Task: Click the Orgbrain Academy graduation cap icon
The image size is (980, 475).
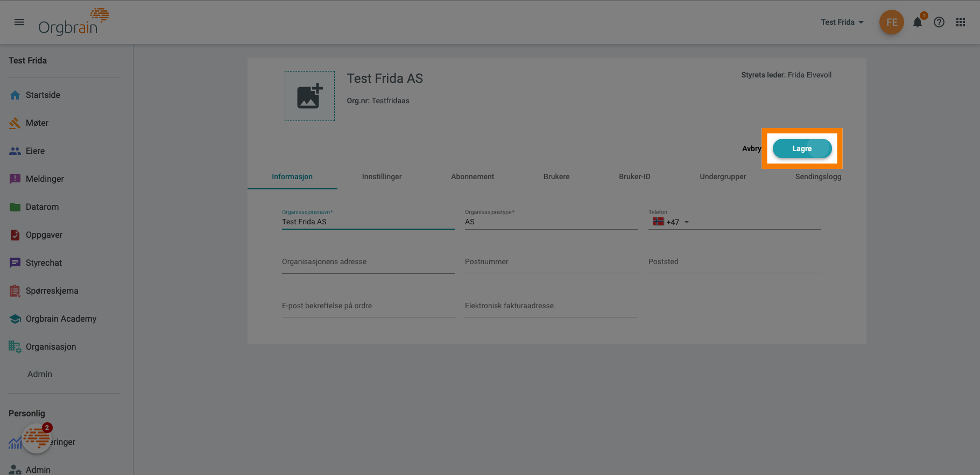Action: (15, 319)
